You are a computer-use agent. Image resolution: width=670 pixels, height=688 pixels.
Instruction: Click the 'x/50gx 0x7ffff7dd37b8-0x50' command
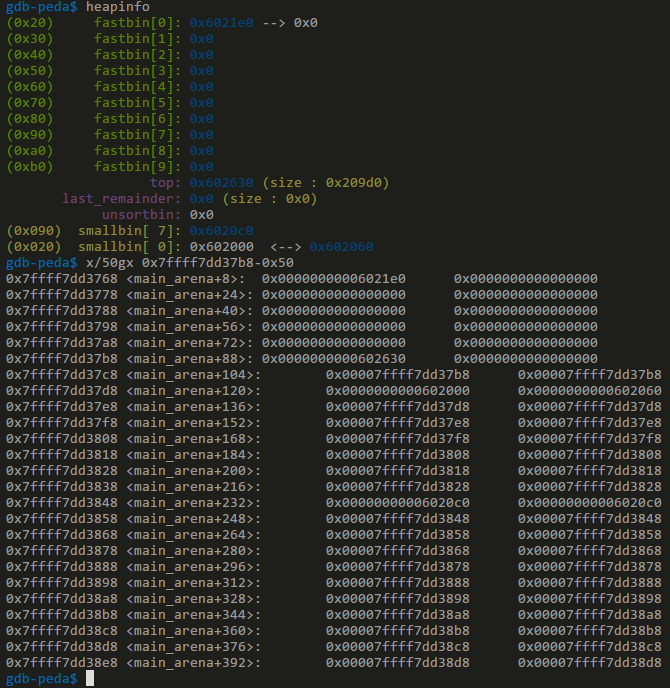(190, 263)
